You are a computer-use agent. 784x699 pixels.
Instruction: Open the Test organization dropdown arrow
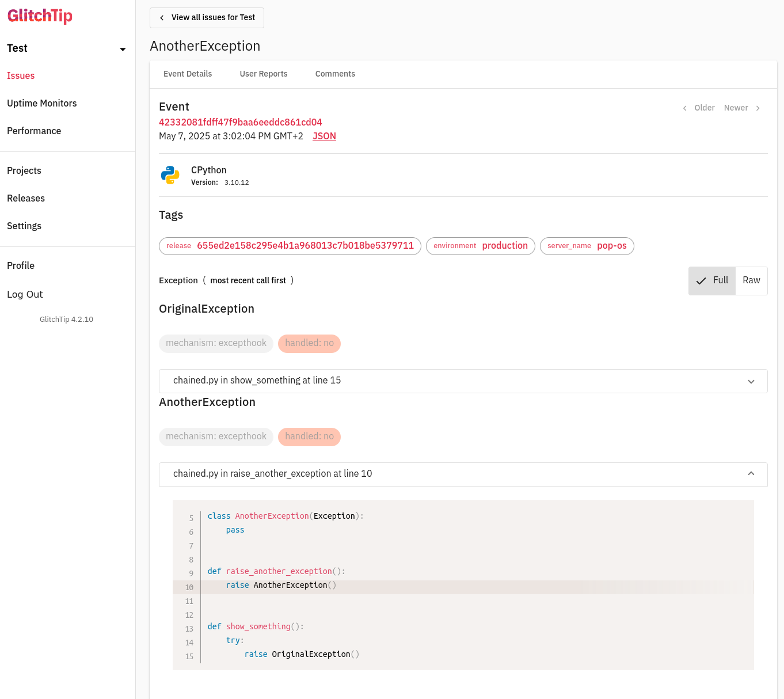[123, 50]
